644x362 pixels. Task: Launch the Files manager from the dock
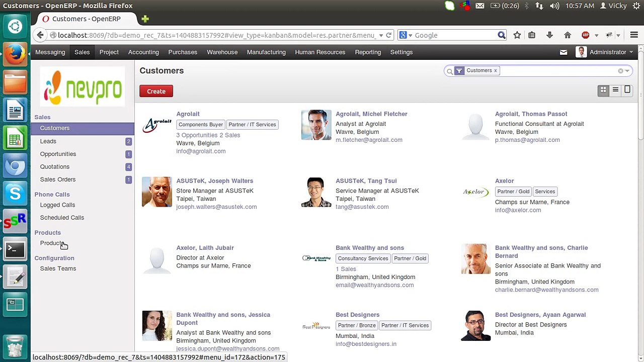coord(15,82)
